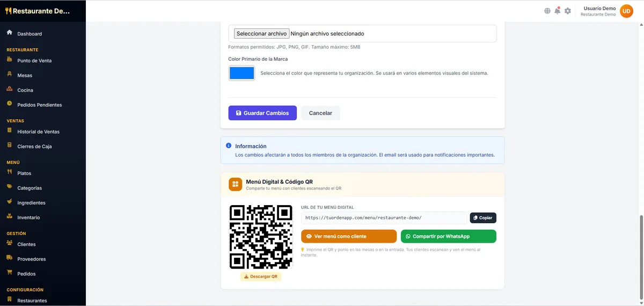The width and height of the screenshot is (644, 306).
Task: Click the Proveedores truck icon
Action: coord(10,258)
